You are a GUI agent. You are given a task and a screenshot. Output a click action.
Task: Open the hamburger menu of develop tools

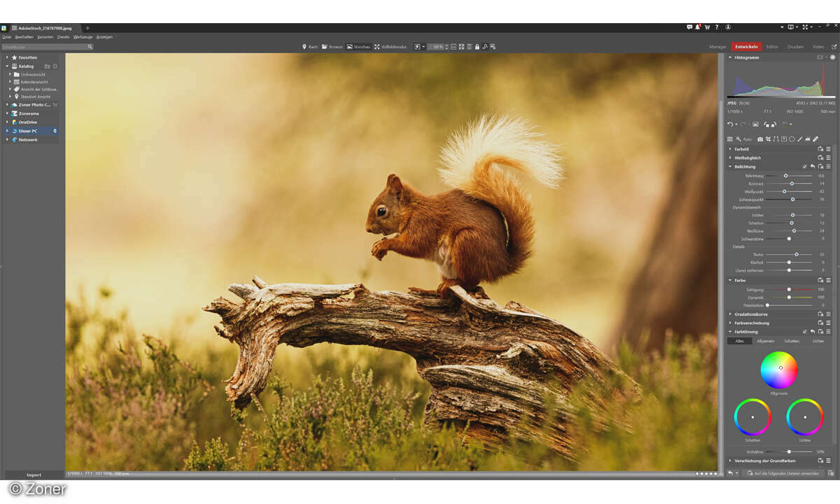729,139
